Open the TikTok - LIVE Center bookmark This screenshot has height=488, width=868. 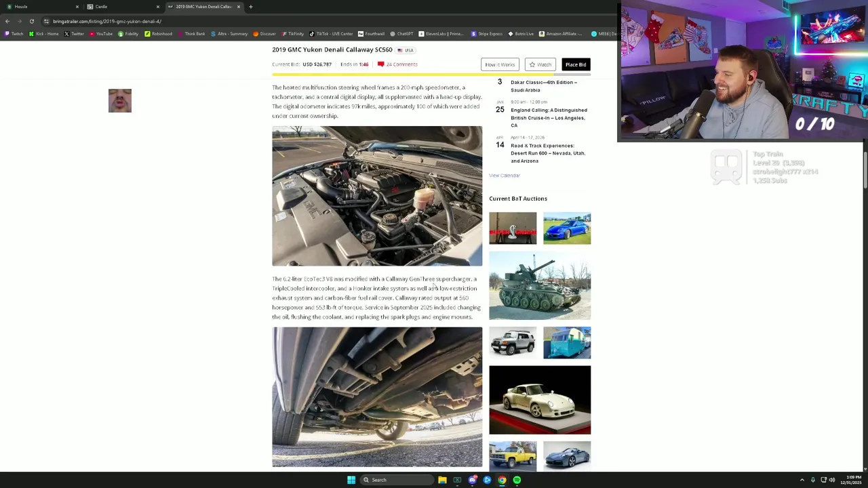331,34
